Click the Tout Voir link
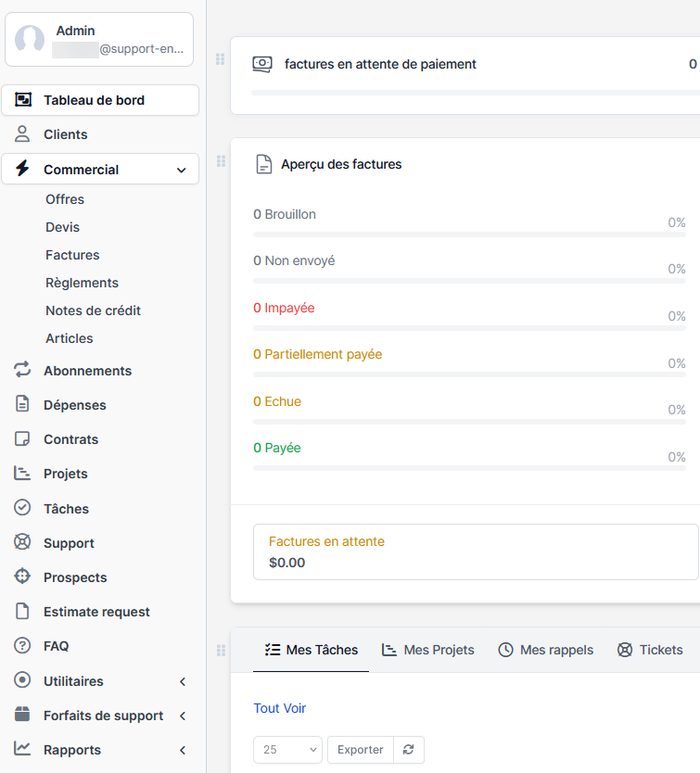700x773 pixels. click(x=280, y=708)
